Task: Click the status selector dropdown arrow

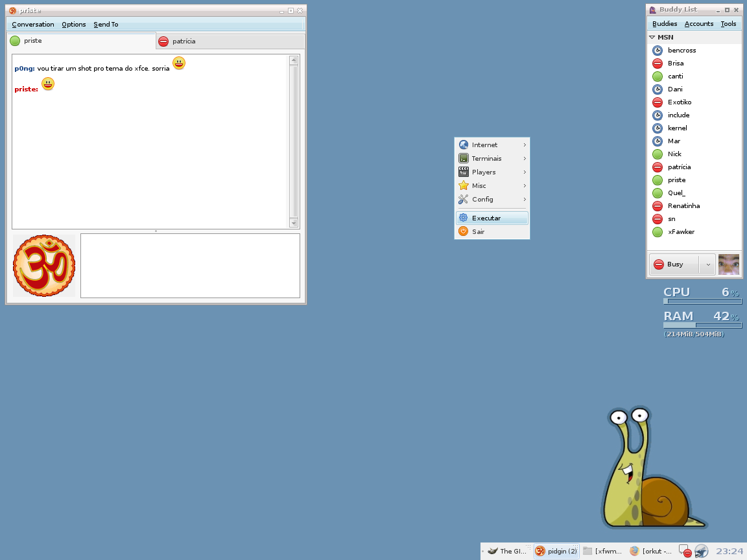Action: point(708,264)
